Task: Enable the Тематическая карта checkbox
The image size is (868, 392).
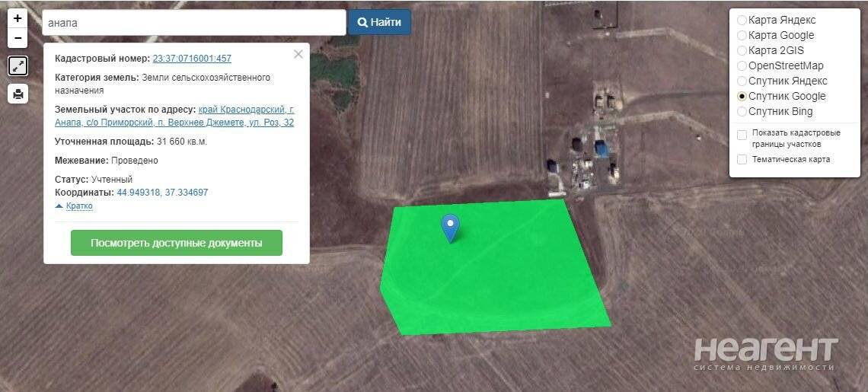Action: coord(742,159)
